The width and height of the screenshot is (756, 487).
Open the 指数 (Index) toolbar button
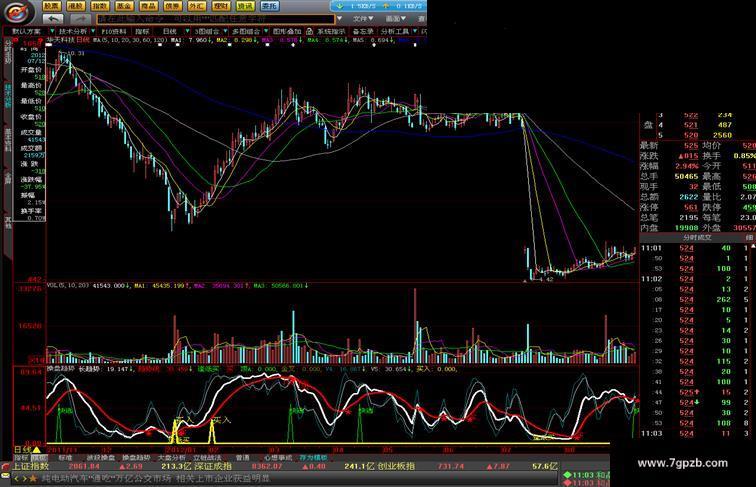(x=100, y=6)
